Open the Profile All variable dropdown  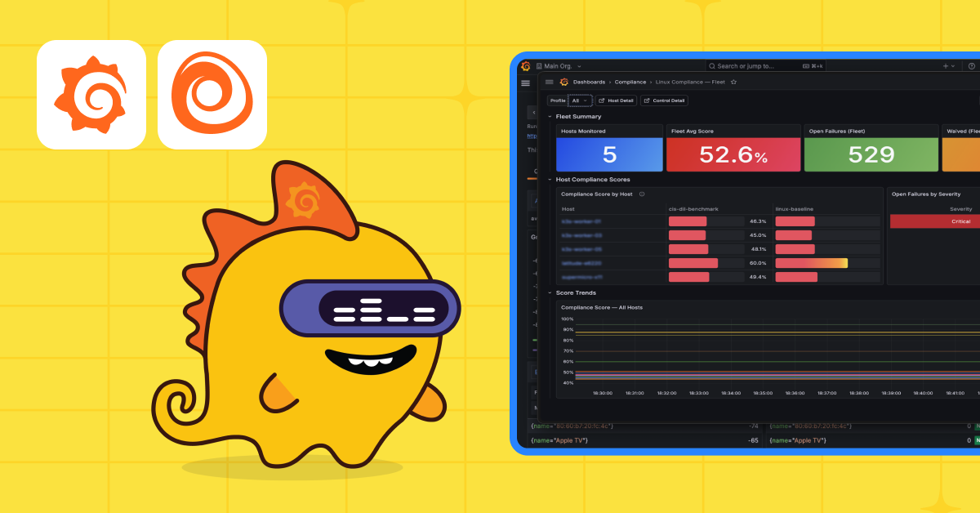(579, 100)
